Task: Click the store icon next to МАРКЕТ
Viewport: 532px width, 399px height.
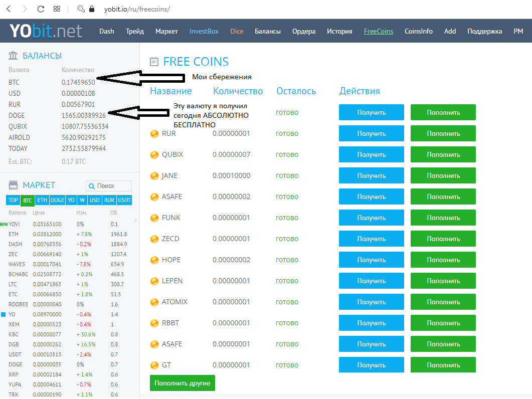Action: coord(13,185)
